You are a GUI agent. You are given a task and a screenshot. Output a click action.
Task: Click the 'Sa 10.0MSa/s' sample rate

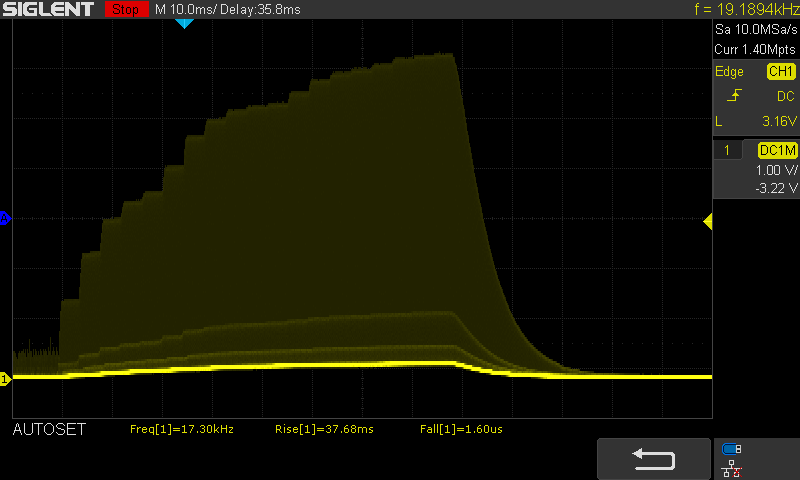(756, 30)
